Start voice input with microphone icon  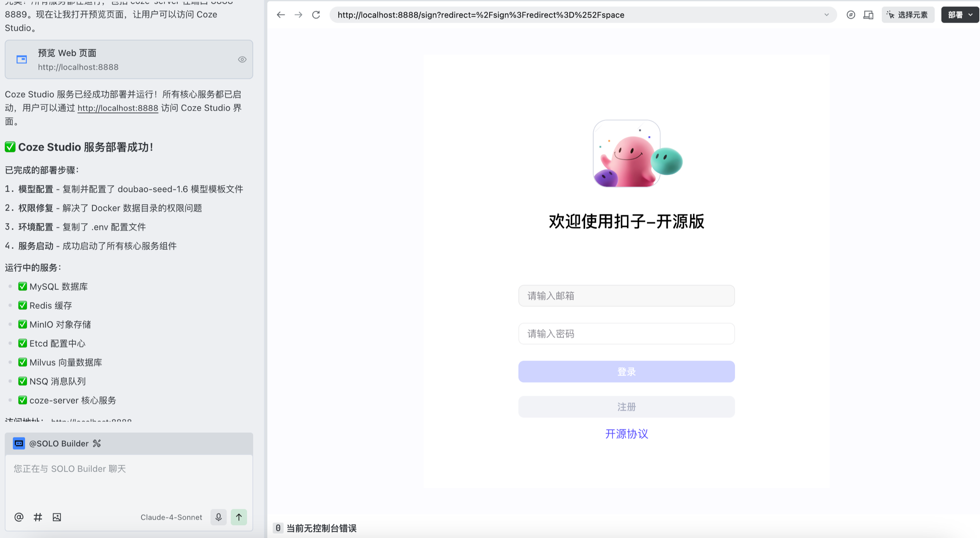click(x=218, y=517)
